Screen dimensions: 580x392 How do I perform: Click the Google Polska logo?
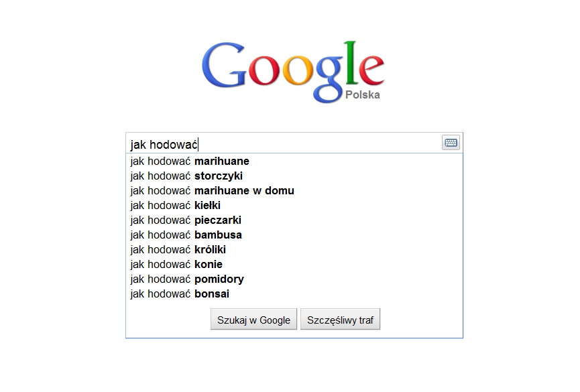[292, 72]
